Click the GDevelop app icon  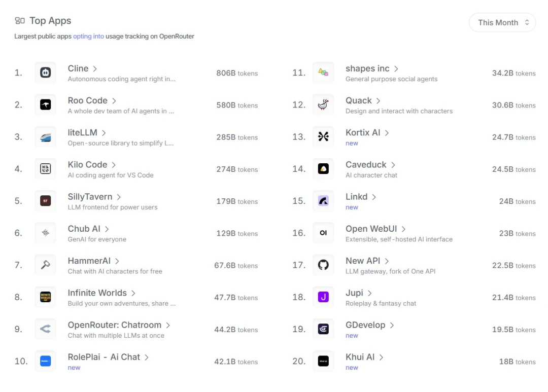(x=323, y=329)
